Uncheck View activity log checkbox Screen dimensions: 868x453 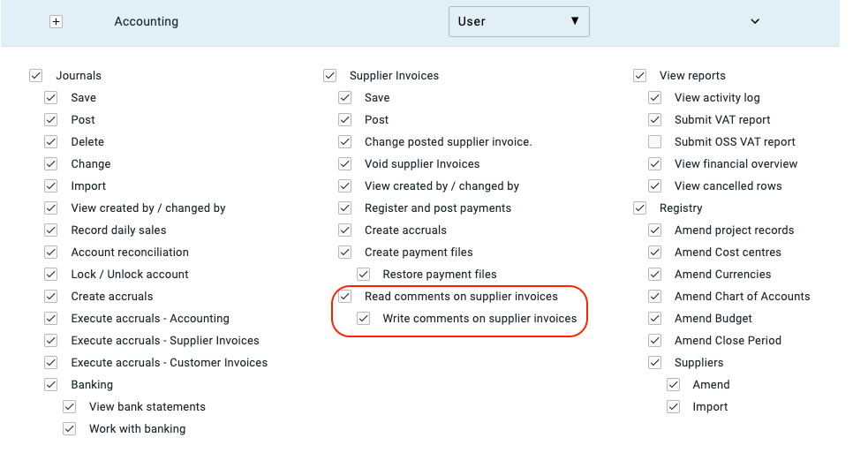[x=654, y=98]
